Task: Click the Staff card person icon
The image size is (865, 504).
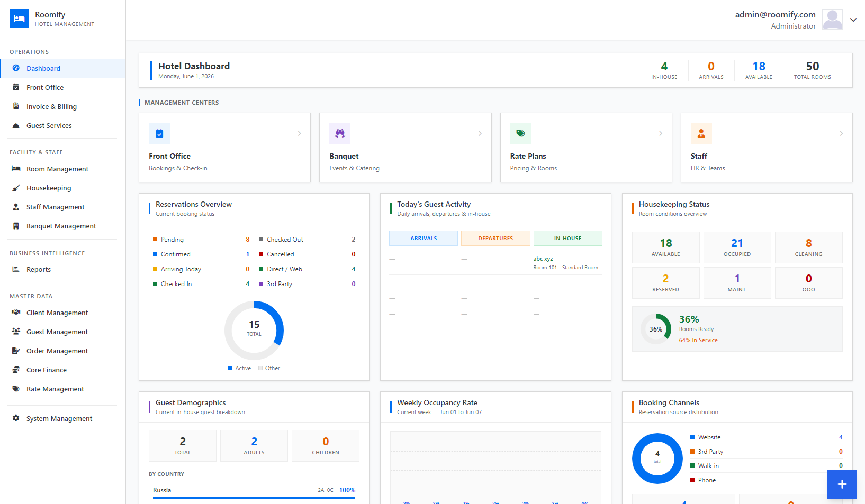Action: click(701, 133)
